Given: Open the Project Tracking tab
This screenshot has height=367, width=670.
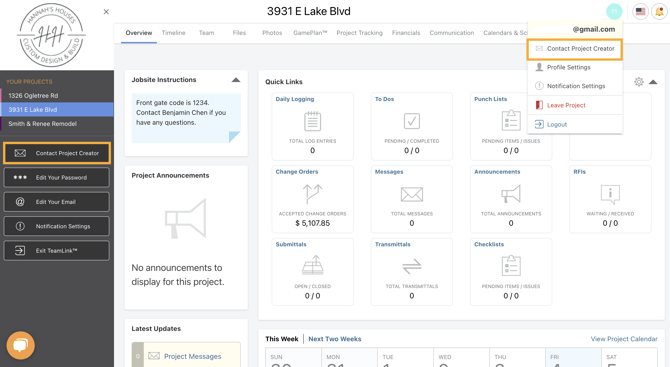Looking at the screenshot, I should click(359, 33).
